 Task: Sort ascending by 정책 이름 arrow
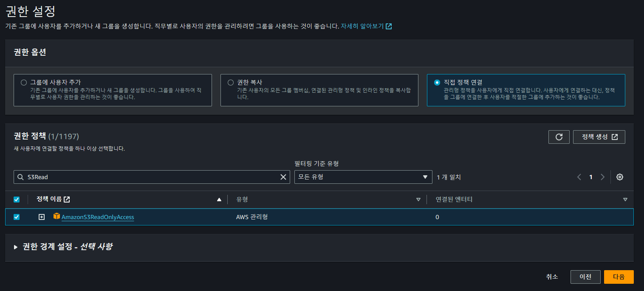[x=219, y=200]
